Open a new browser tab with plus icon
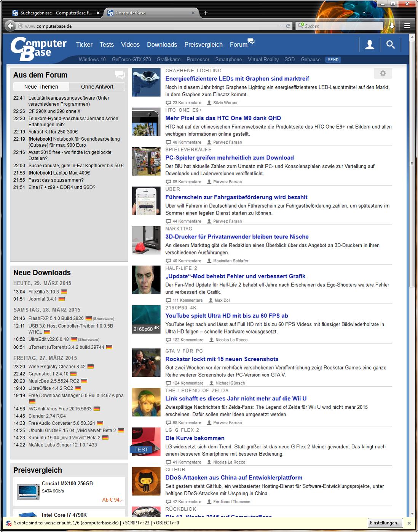 click(x=206, y=13)
